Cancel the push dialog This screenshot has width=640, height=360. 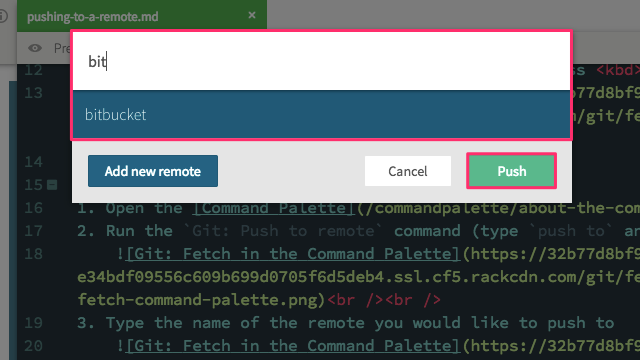[408, 171]
